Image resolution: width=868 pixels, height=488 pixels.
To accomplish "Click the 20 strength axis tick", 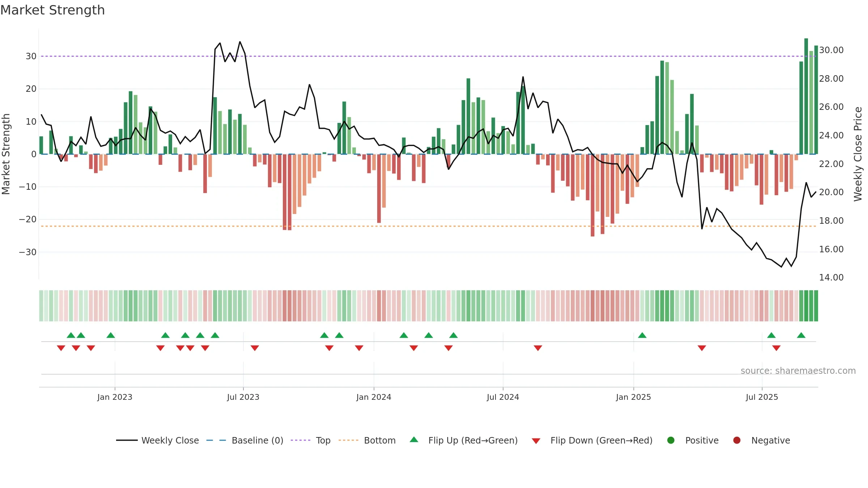I will pos(31,89).
